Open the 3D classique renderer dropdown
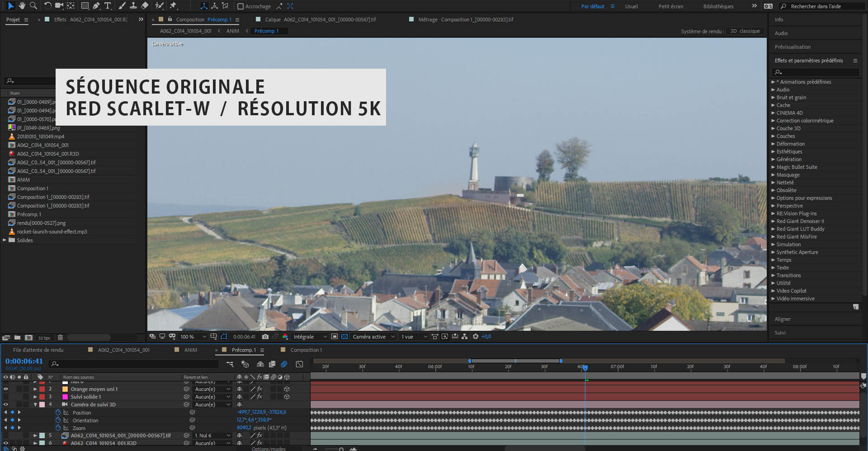868x451 pixels. tap(745, 31)
